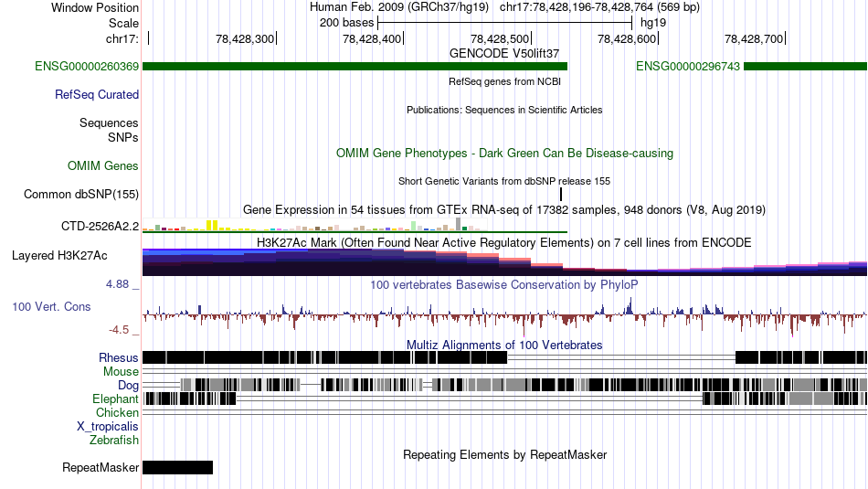
Task: Click the chr17:78,428,196-78,428,764 position text
Action: pos(599,7)
